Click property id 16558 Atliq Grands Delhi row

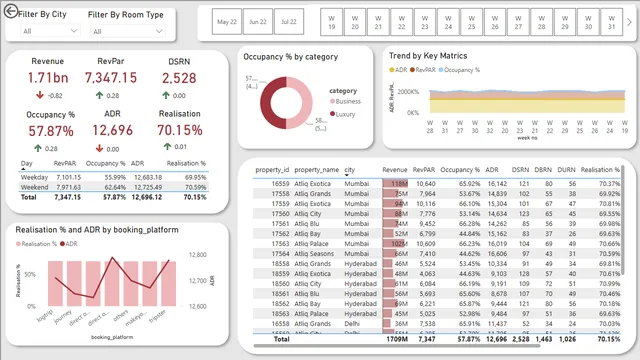pyautogui.click(x=437, y=324)
